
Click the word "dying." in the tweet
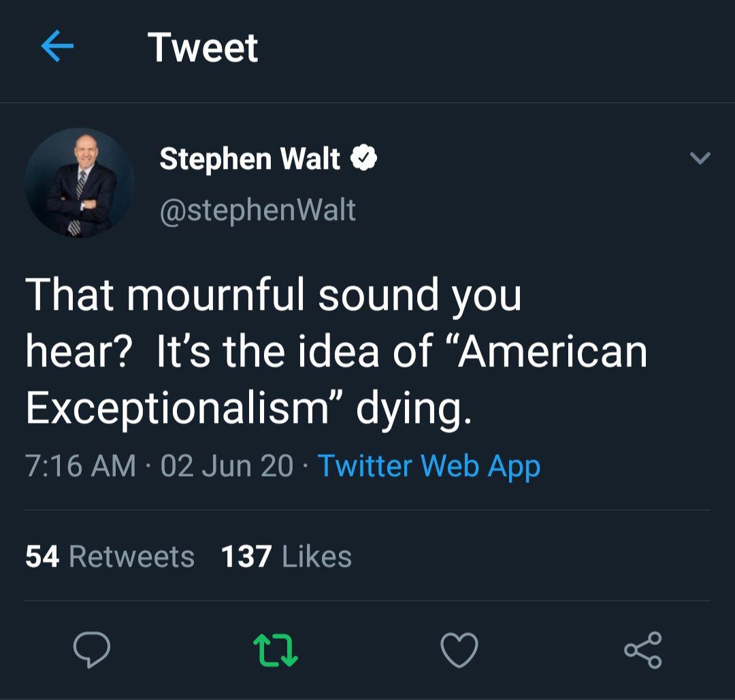click(414, 409)
